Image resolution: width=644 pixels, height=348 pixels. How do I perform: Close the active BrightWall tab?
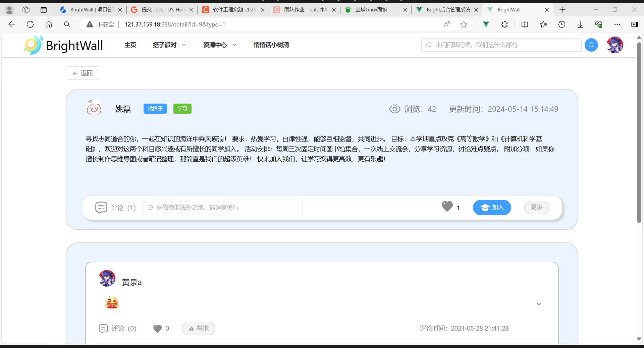(547, 10)
